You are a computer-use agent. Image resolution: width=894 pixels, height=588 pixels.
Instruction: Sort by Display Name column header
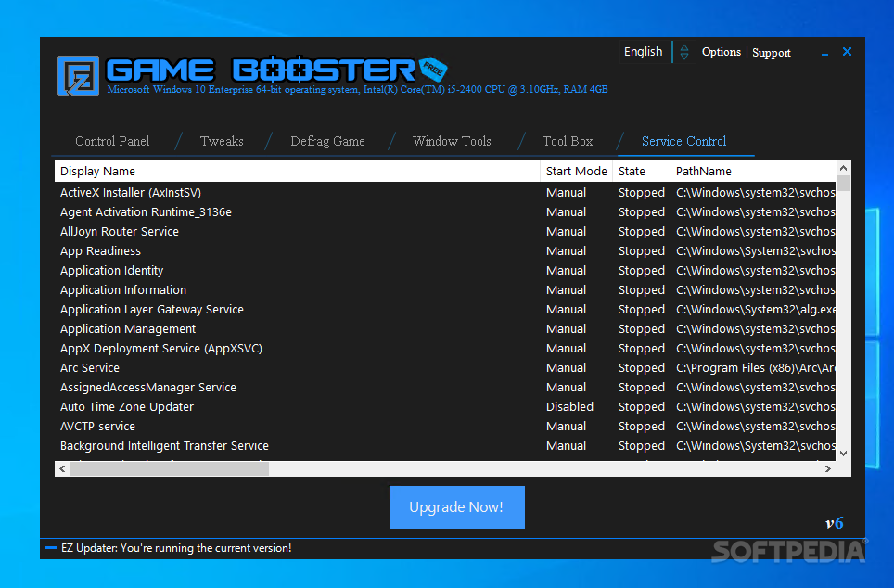point(297,171)
